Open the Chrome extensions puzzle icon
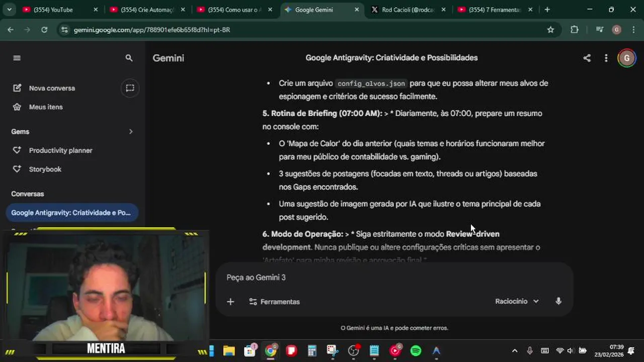 575,30
